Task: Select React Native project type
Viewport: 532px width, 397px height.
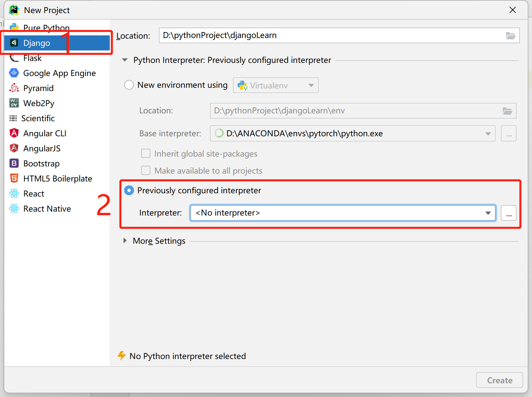Action: (x=57, y=208)
